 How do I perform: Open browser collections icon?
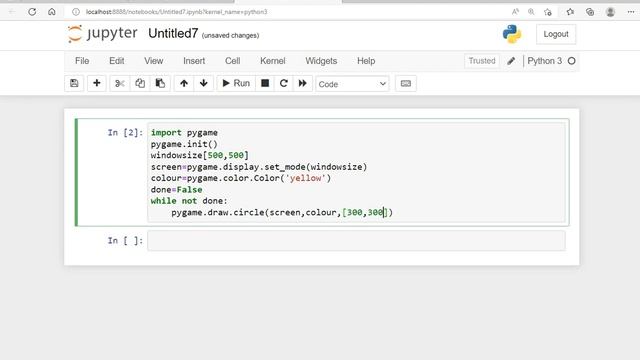pos(590,12)
